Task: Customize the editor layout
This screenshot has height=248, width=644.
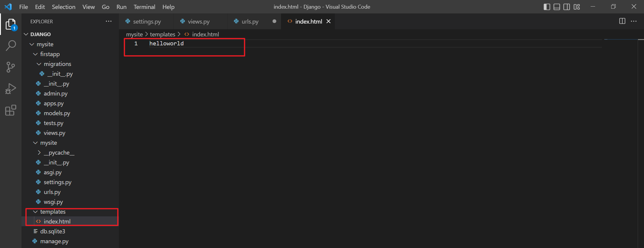Action: (577, 7)
